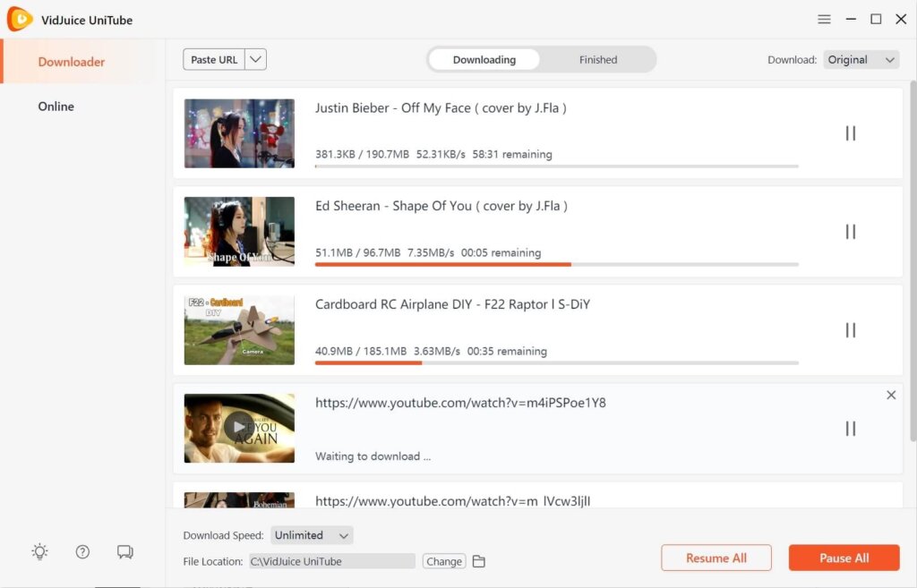Click the VidJuice UniTube logo icon
The width and height of the screenshot is (917, 588).
[20, 20]
